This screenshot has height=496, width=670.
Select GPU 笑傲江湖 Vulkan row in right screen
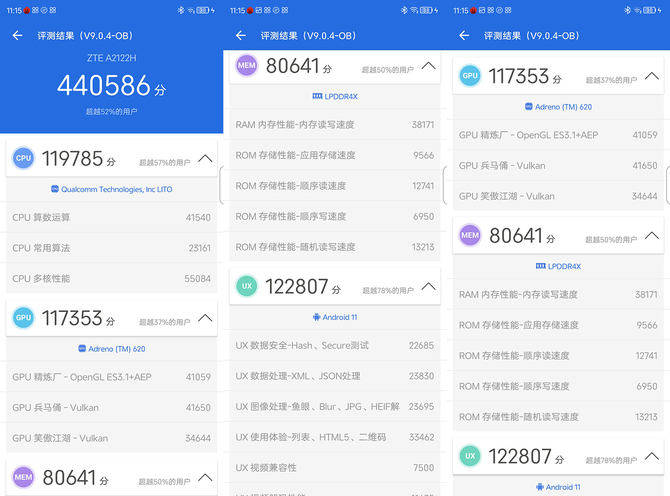coord(558,196)
